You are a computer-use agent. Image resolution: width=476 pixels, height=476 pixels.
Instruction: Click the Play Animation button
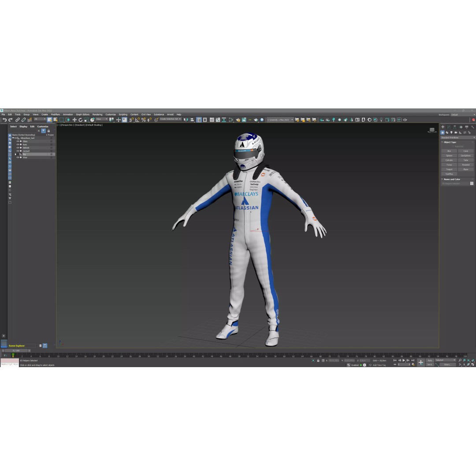pyautogui.click(x=404, y=361)
